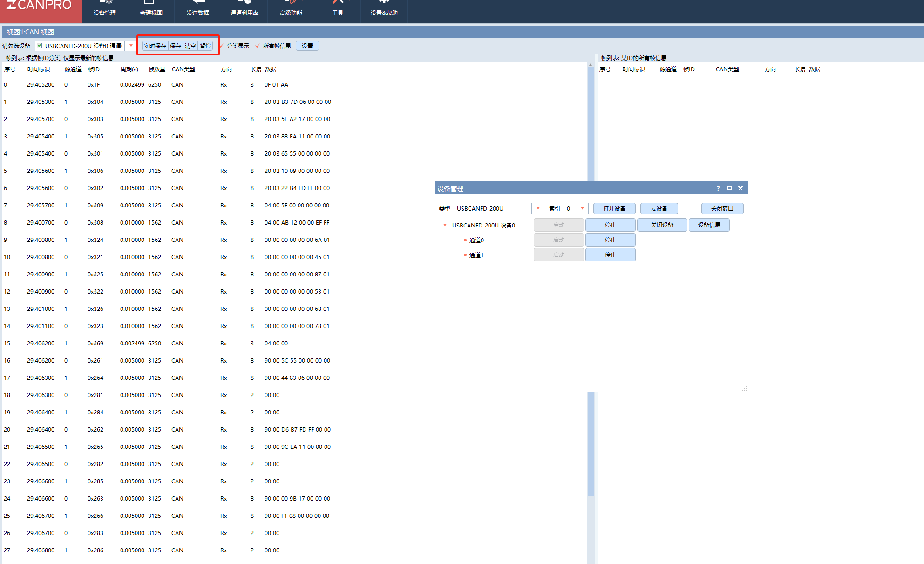Viewport: 924px width, 564px height.
Task: Click data '20 03 B3 7D 06 00 00 00'
Action: tap(298, 102)
